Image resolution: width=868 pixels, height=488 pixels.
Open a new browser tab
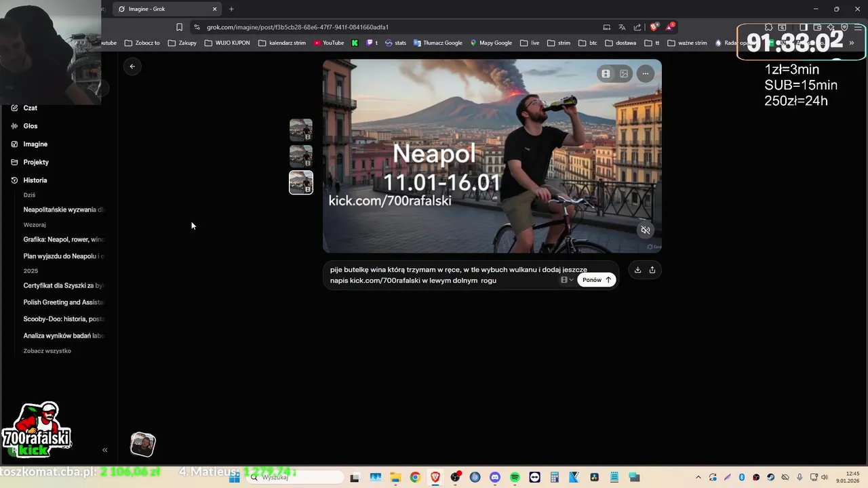[231, 9]
